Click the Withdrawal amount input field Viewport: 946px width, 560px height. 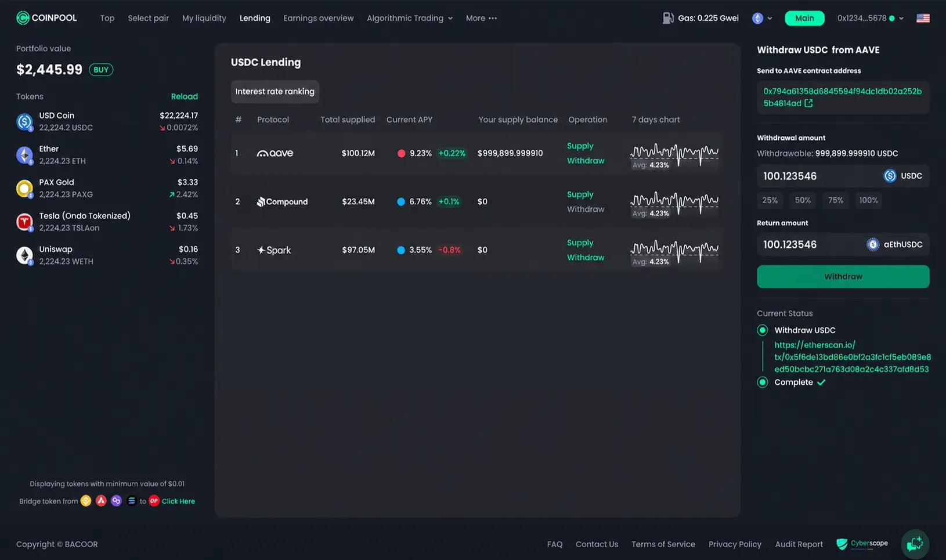tap(843, 176)
